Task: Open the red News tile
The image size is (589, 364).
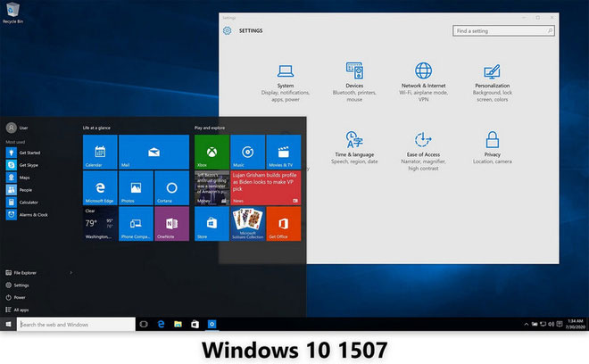Action: (266, 188)
